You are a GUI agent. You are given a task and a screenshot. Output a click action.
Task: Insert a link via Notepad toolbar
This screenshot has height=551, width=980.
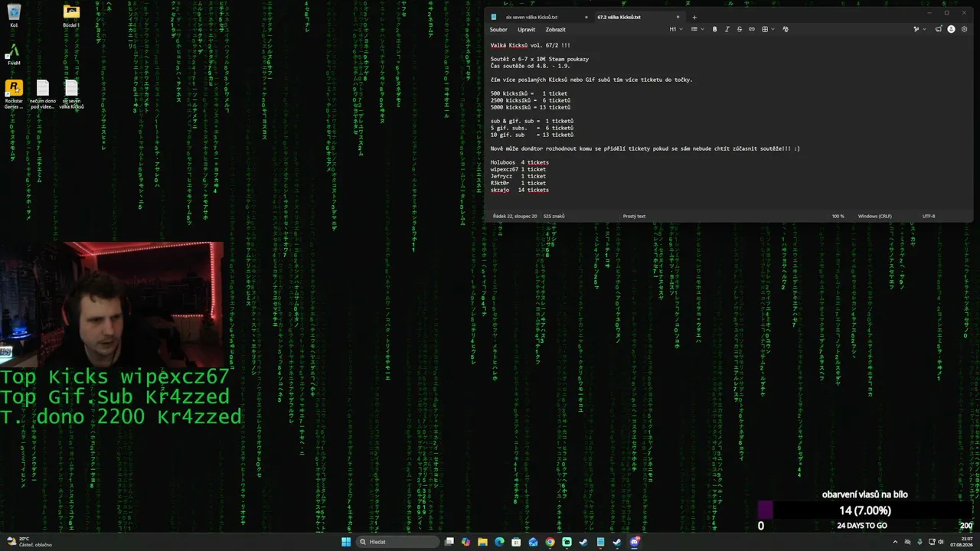pos(751,29)
